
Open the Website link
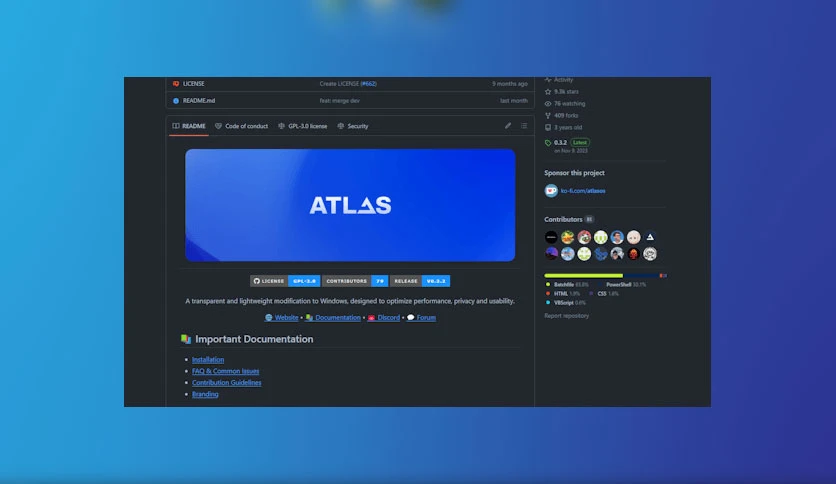click(282, 318)
